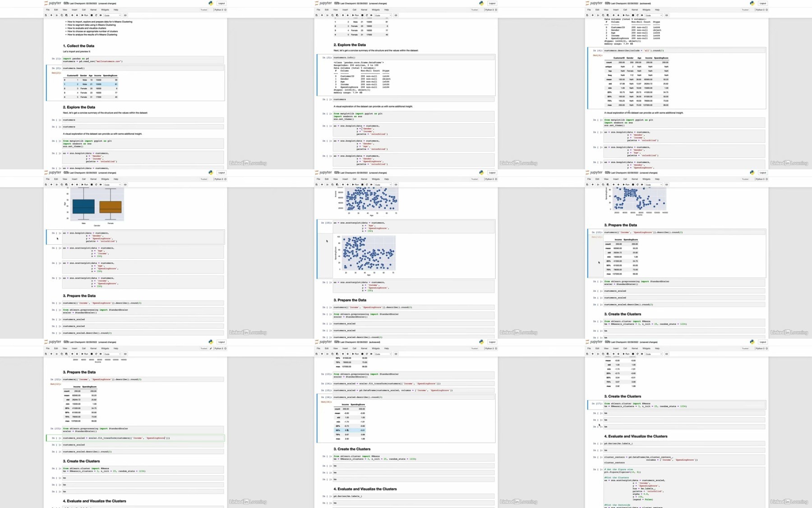The width and height of the screenshot is (812, 508).
Task: Click restart kernel in notebook with In [12] selected
Action: (637, 185)
